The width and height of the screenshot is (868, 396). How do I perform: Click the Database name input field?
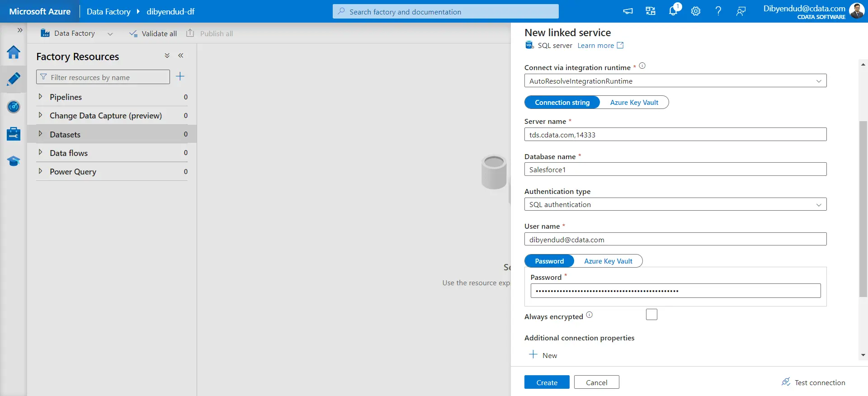[675, 170]
